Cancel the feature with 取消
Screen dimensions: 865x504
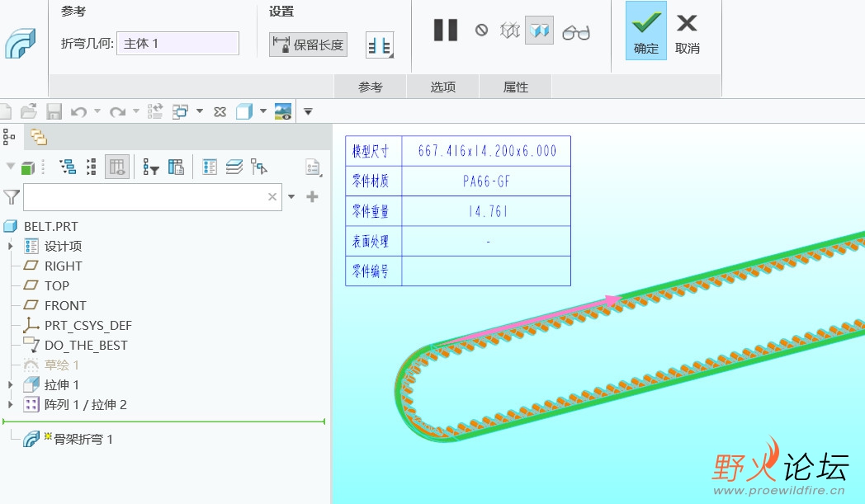[x=687, y=33]
